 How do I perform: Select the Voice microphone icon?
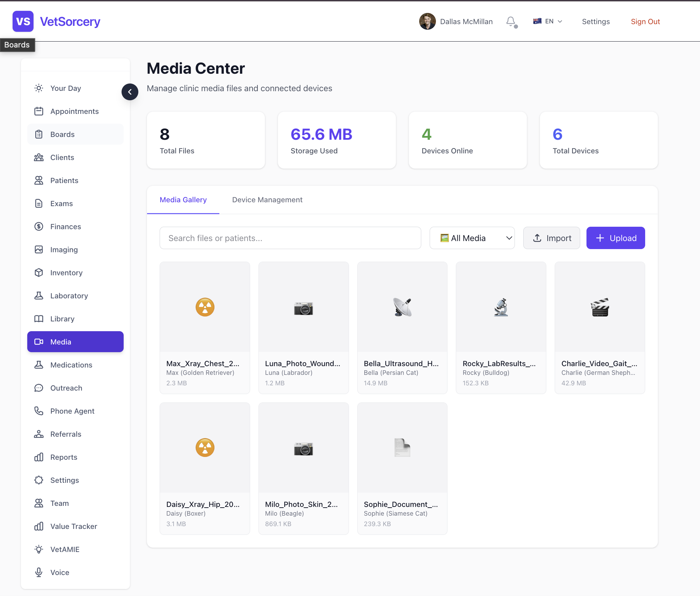(39, 572)
